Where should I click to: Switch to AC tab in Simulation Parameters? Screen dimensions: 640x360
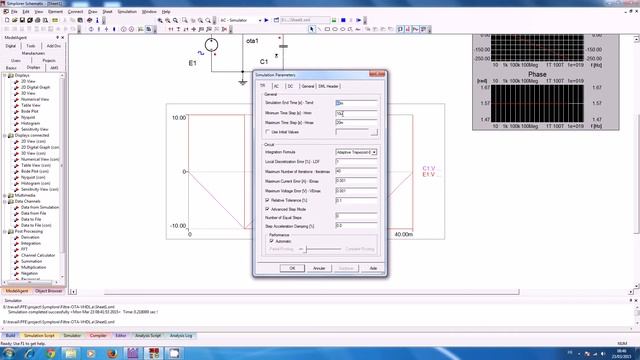pyautogui.click(x=276, y=86)
